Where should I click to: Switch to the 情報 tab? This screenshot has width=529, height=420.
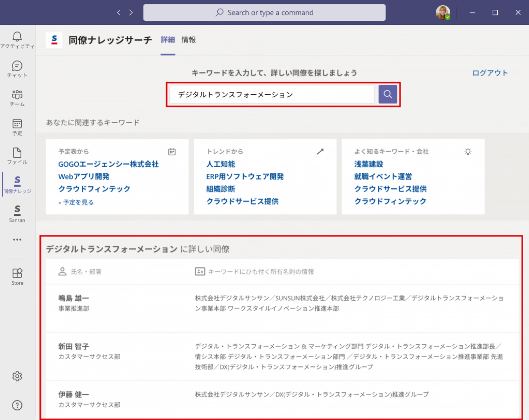click(x=189, y=40)
